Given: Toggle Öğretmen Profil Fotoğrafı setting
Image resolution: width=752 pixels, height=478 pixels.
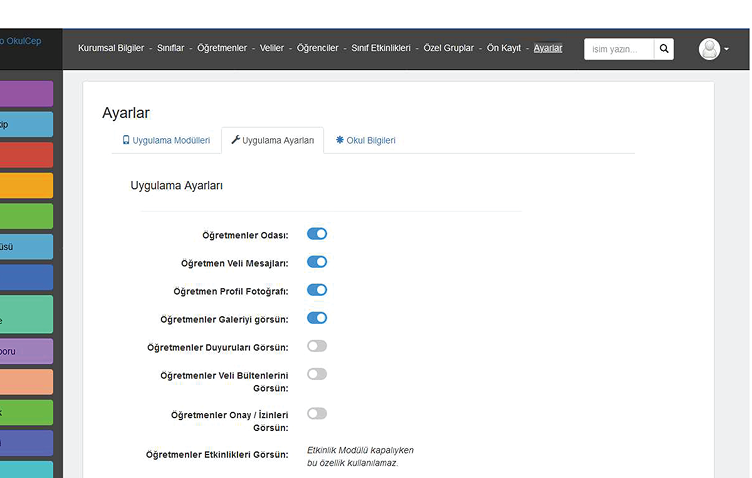Looking at the screenshot, I should [317, 290].
